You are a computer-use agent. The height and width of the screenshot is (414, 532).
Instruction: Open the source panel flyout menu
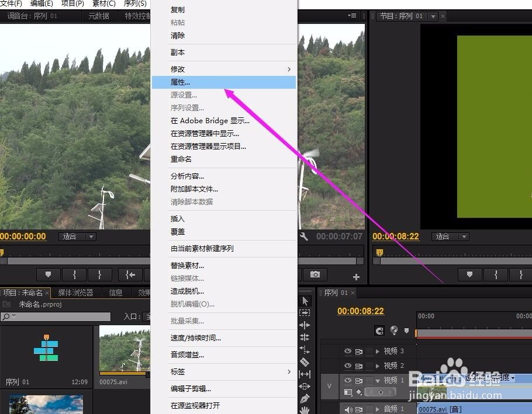pos(352,16)
